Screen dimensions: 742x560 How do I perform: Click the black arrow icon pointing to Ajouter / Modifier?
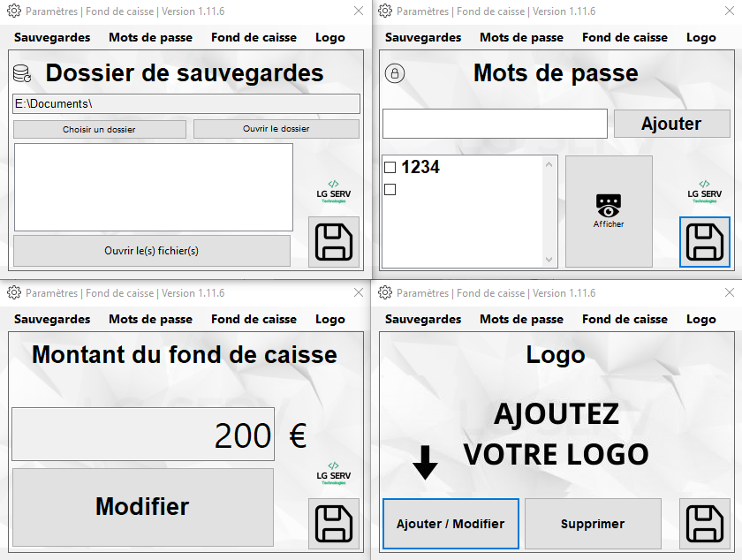tap(426, 463)
